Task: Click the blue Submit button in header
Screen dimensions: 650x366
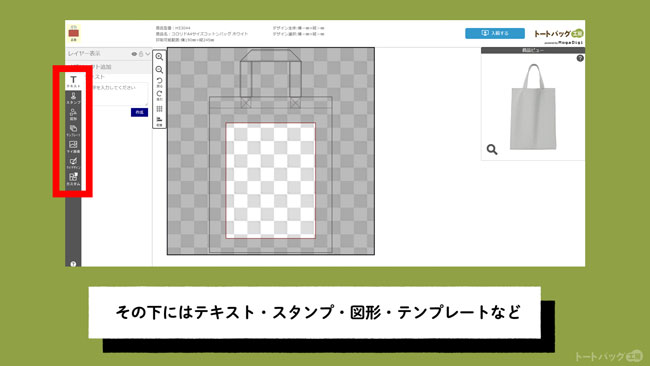Action: (x=495, y=33)
